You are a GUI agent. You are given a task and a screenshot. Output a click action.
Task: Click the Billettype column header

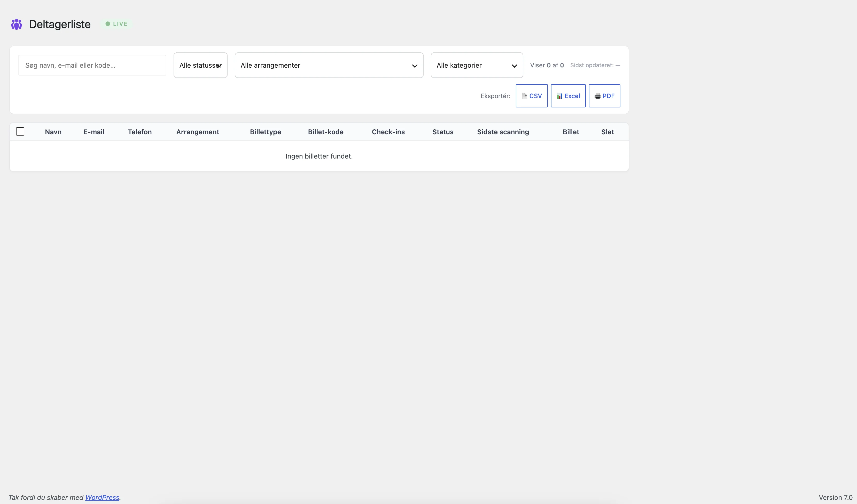point(265,132)
